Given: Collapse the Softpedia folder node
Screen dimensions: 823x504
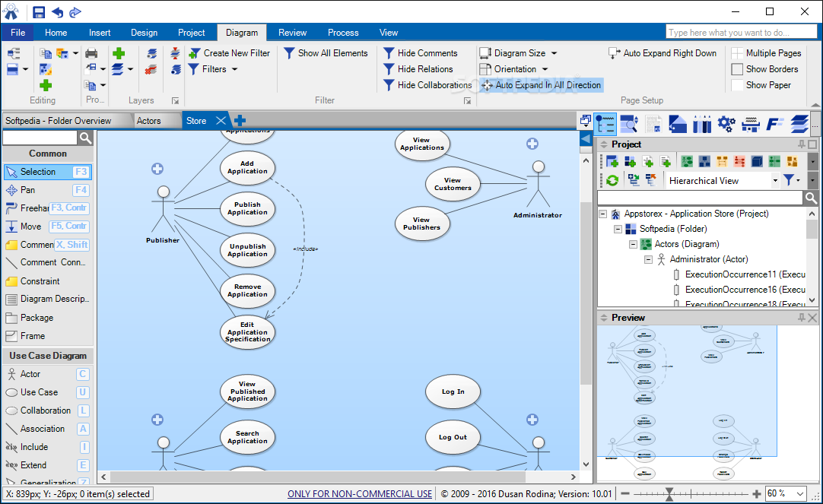Looking at the screenshot, I should coord(618,229).
